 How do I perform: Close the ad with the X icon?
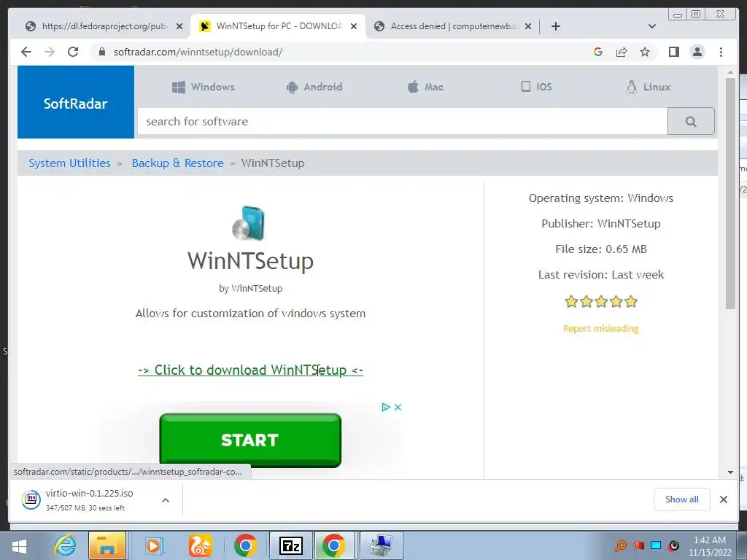point(398,407)
